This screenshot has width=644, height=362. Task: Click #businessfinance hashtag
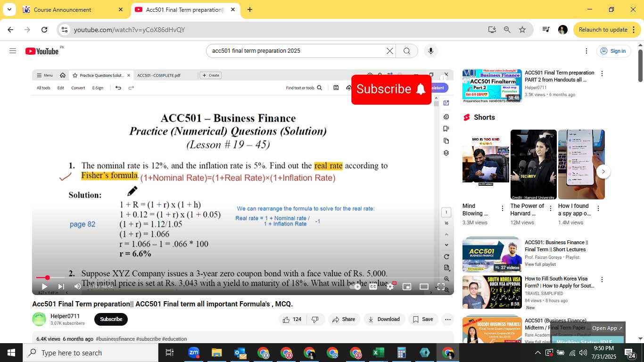115,339
